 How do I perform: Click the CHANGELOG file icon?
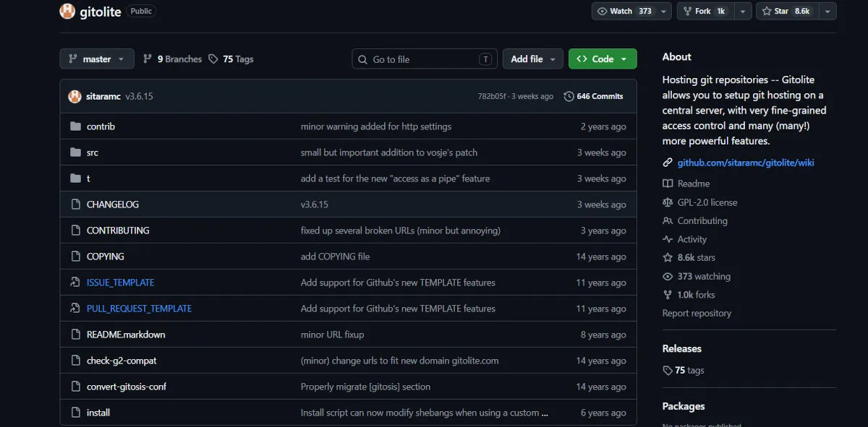(75, 204)
